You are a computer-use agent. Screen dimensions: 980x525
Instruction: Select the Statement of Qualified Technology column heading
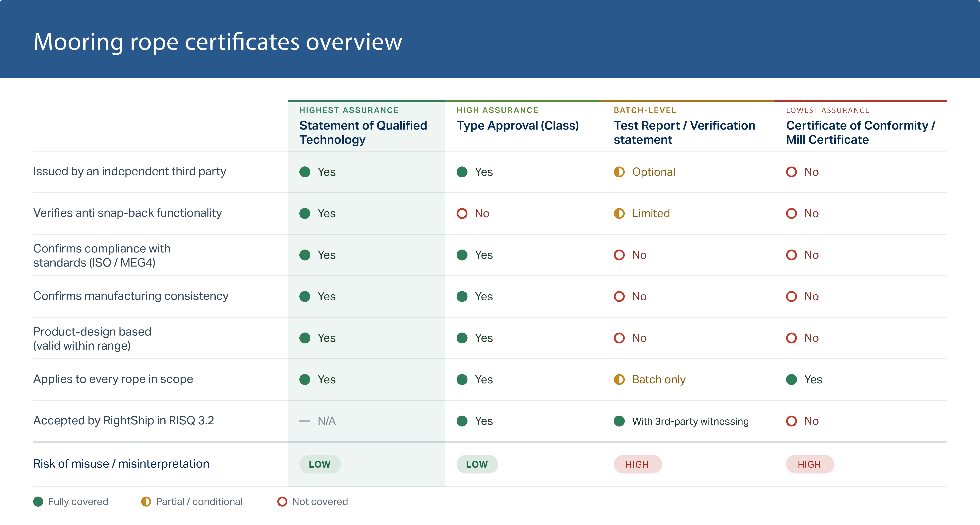(363, 132)
